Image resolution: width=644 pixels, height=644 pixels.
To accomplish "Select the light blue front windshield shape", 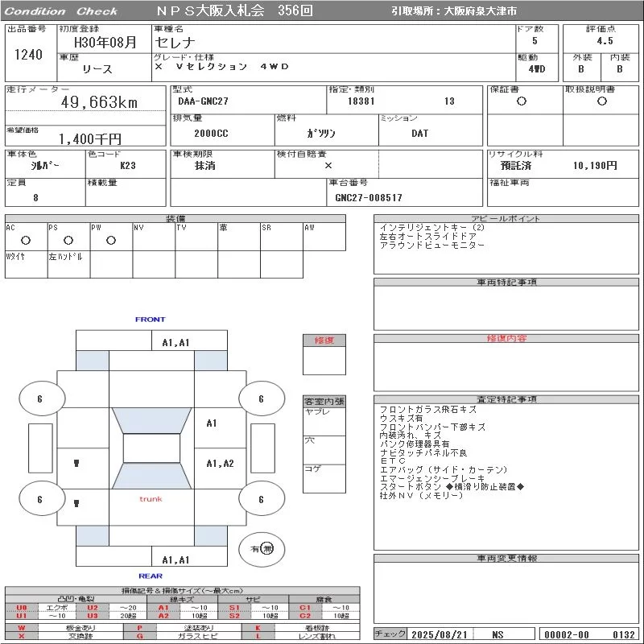I will click(151, 421).
